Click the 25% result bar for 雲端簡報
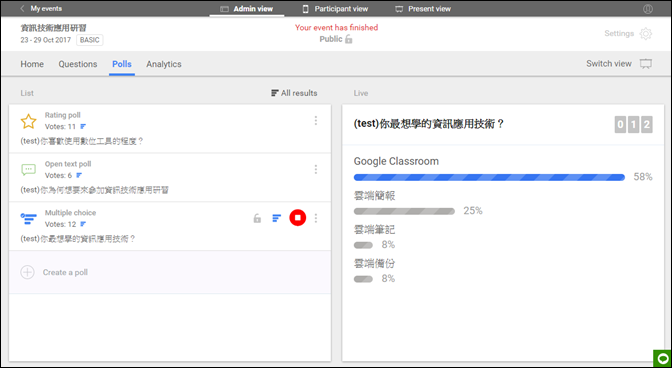Image resolution: width=672 pixels, height=368 pixels. point(404,211)
